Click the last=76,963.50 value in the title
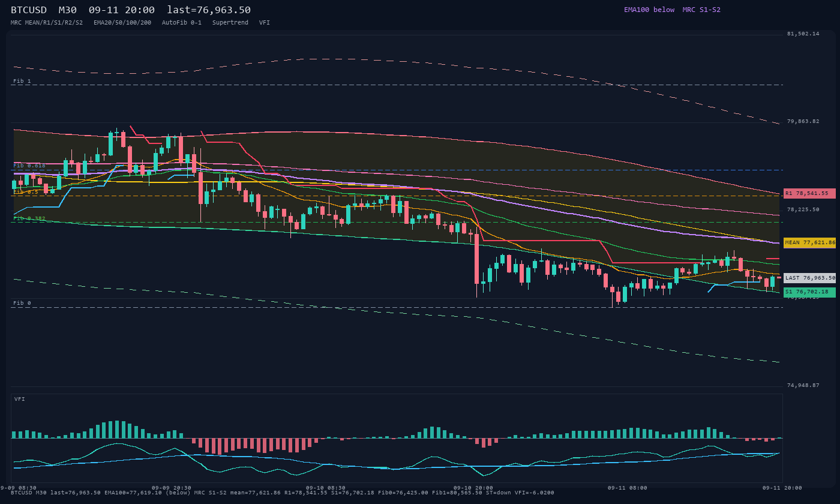The height and width of the screenshot is (504, 840). (209, 10)
